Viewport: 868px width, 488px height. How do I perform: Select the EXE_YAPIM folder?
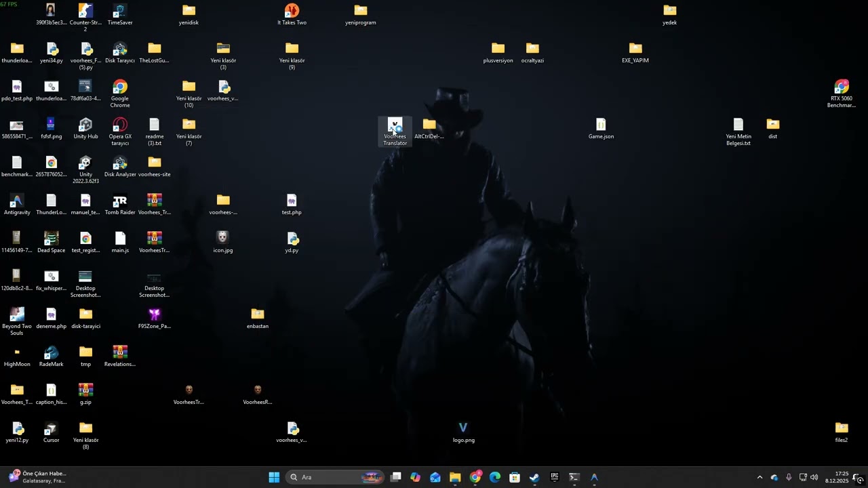point(635,53)
